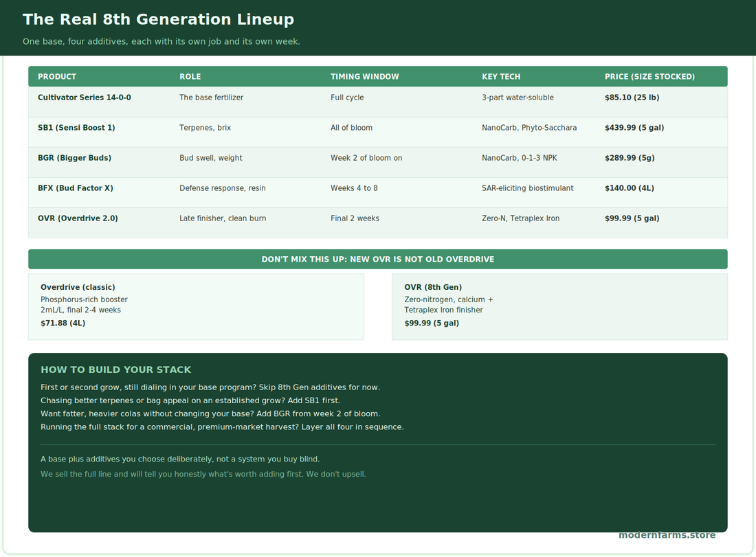Click the 'Week 2 of bloom on' cell
Viewport: 756px width, 557px height.
tap(366, 158)
